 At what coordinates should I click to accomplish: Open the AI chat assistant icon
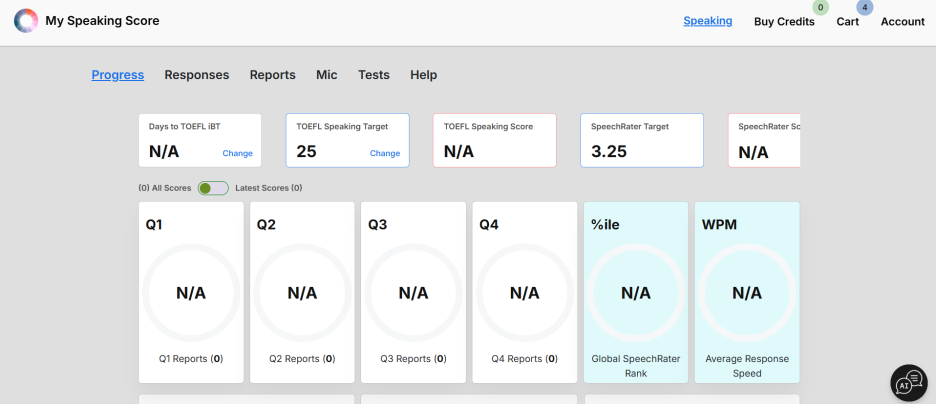point(909,383)
